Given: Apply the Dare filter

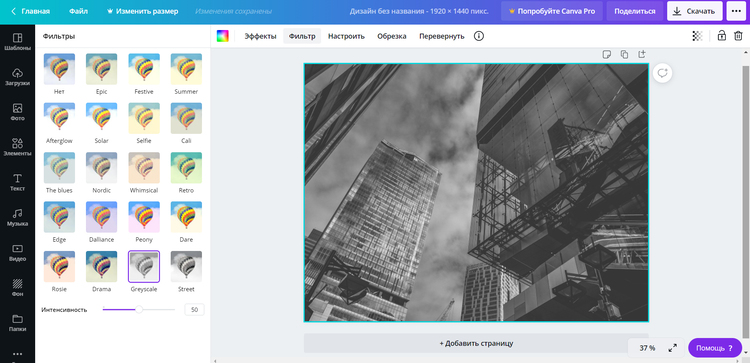Looking at the screenshot, I should point(186,217).
